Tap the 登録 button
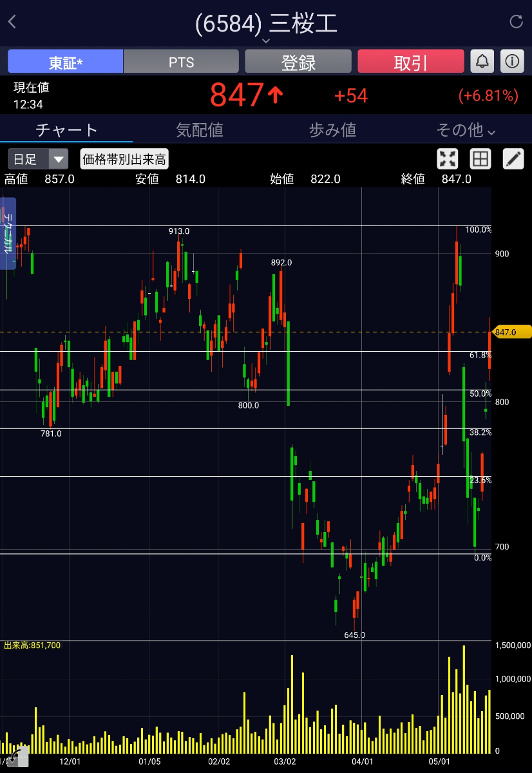This screenshot has height=773, width=532. tap(298, 62)
